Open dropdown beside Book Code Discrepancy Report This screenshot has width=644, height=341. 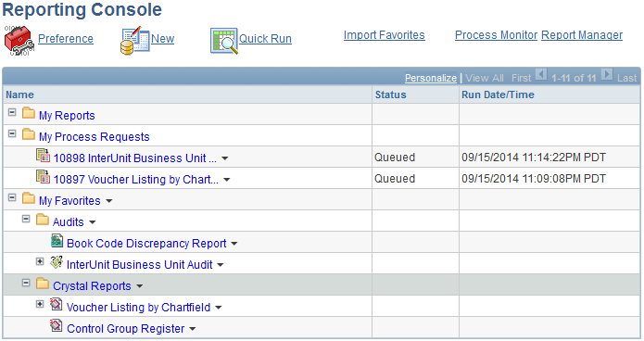[234, 244]
